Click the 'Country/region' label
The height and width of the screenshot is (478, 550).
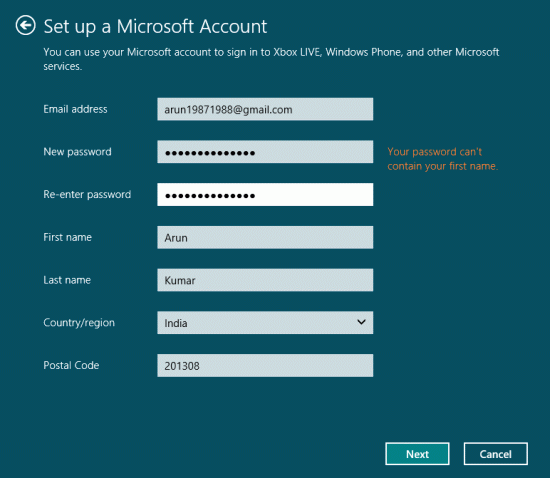pyautogui.click(x=79, y=323)
